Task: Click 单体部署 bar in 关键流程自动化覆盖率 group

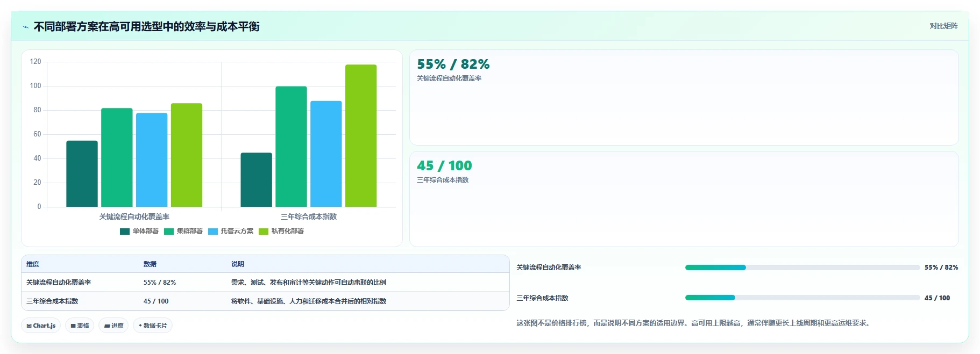Action: (82, 174)
